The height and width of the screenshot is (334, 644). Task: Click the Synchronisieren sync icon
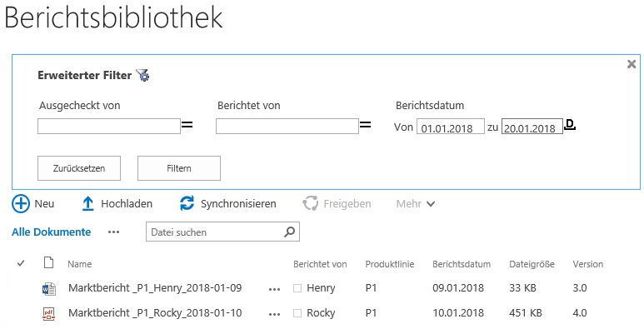click(187, 203)
